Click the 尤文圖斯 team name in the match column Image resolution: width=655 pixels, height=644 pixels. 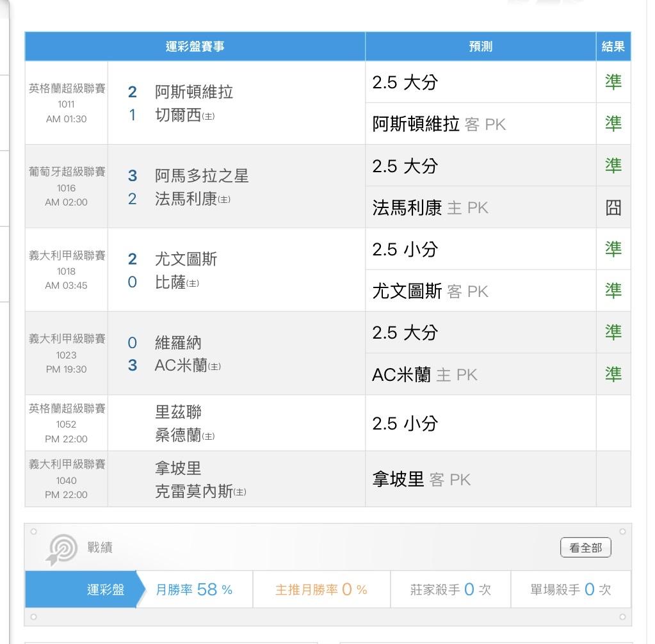(186, 259)
